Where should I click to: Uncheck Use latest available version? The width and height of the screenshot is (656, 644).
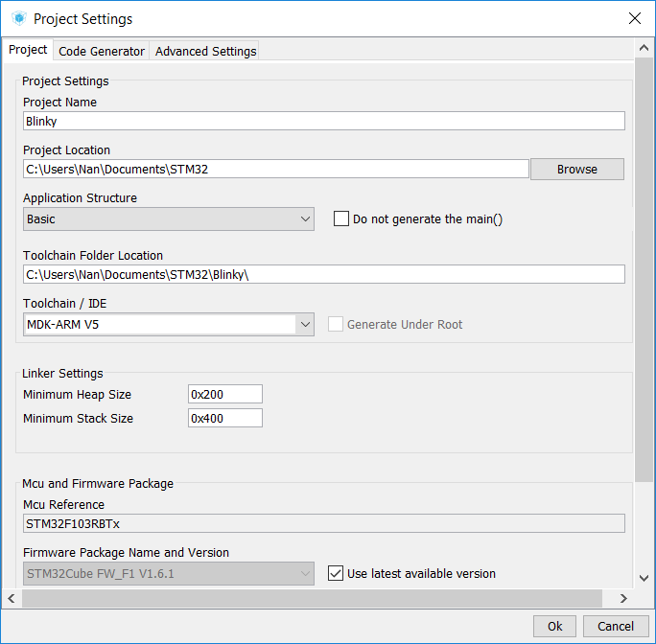(x=336, y=573)
